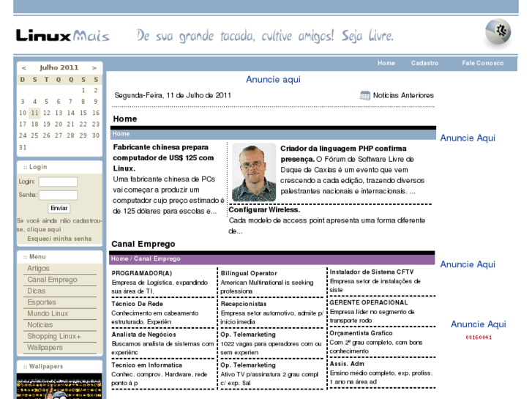This screenshot has width=532, height=399.
Task: Open Op. Telemarketing Ativo TV listing
Action: [248, 365]
